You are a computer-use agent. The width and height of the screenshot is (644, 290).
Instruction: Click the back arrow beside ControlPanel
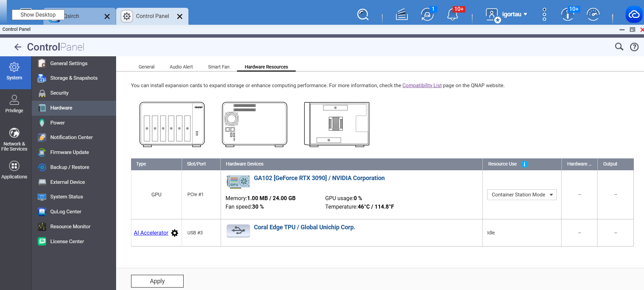click(18, 47)
